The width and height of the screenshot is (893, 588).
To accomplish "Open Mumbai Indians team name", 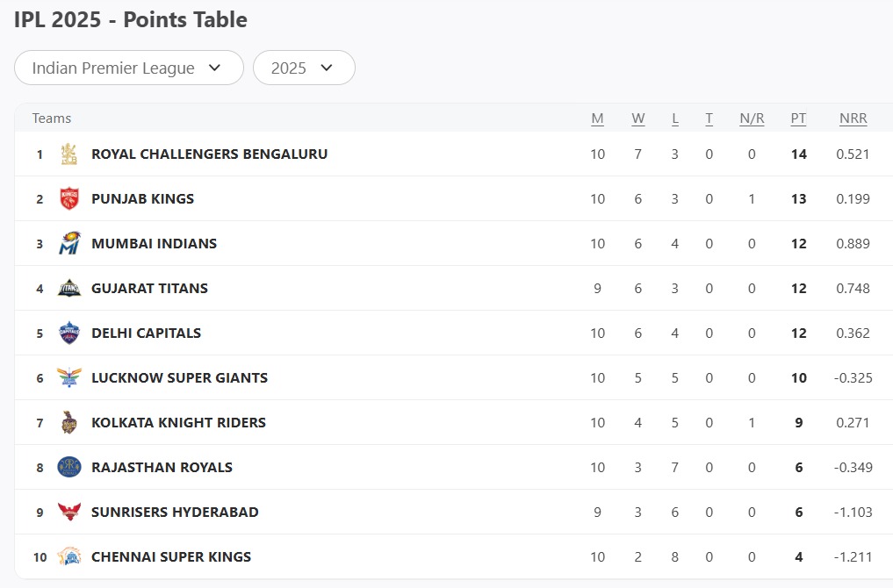I will click(155, 243).
